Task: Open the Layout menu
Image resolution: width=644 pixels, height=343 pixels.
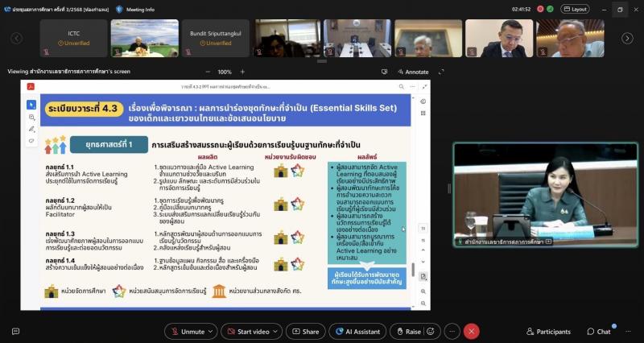Action: (575, 9)
